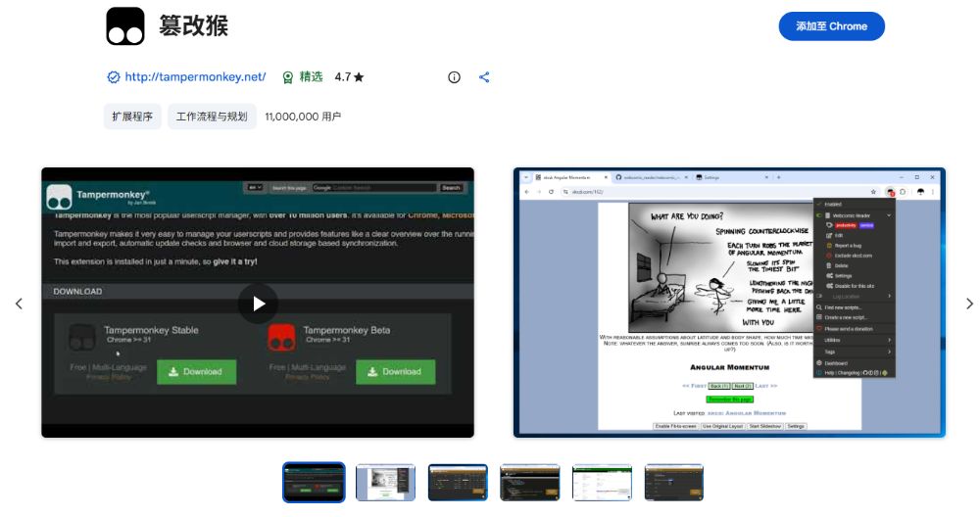Select the sixth carousel thumbnail
The image size is (980, 517).
pos(673,483)
